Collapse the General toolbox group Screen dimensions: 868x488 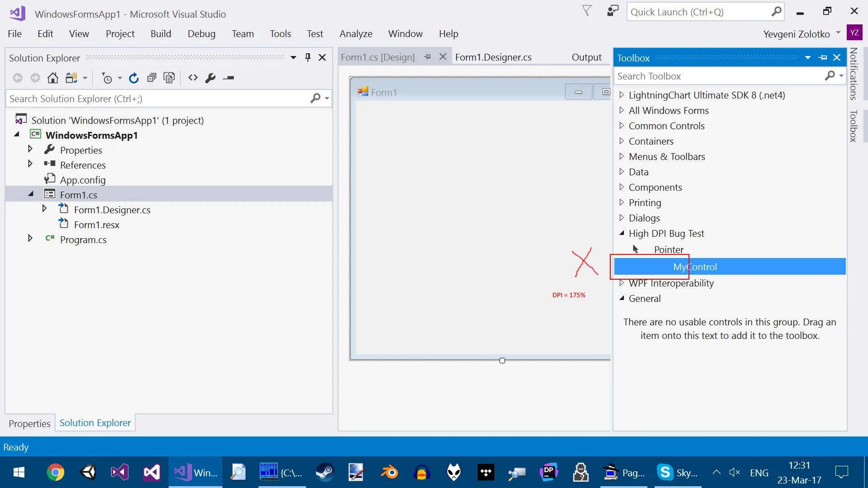(622, 298)
